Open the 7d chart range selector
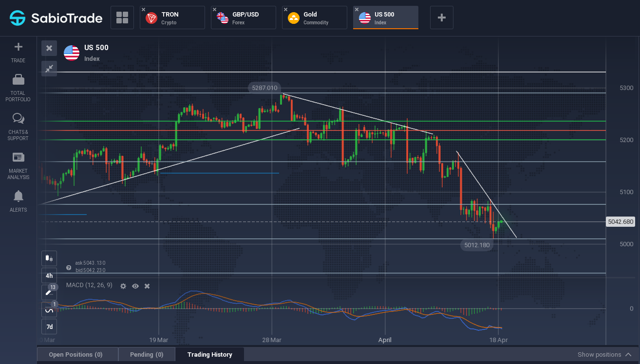Image resolution: width=640 pixels, height=364 pixels. [49, 327]
